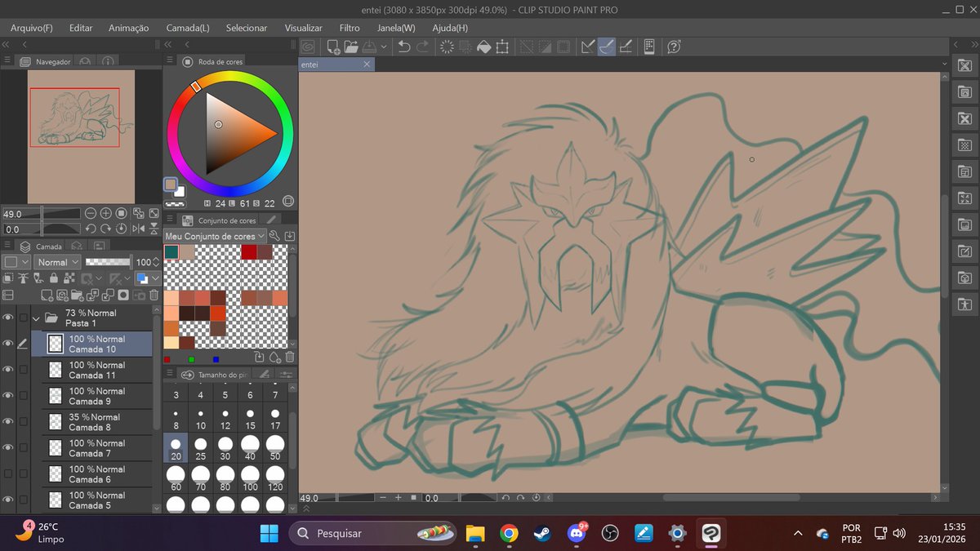Open Filtro menu
Screen dimensions: 980x551
tap(350, 28)
